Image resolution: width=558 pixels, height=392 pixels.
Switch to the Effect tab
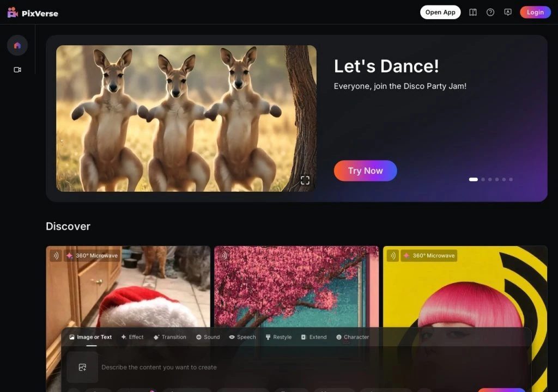[x=132, y=337]
